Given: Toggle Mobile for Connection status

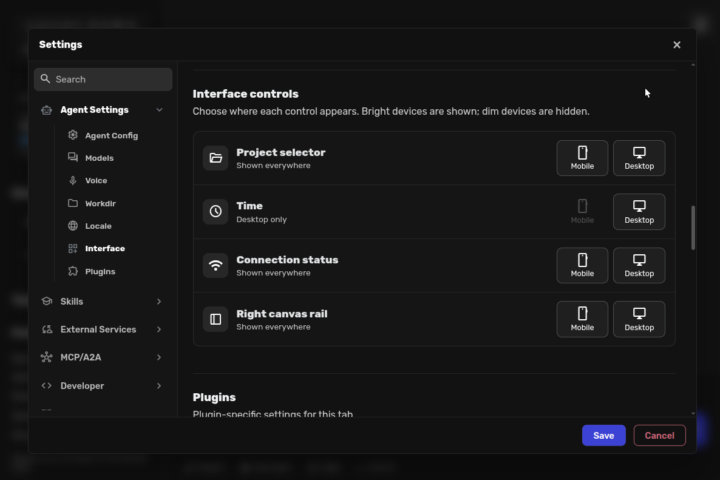Looking at the screenshot, I should click(582, 265).
